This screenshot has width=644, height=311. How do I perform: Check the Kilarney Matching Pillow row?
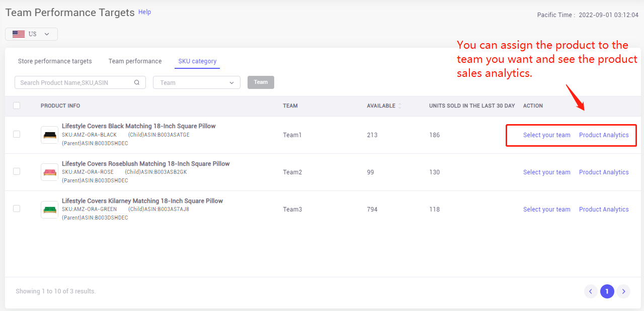pyautogui.click(x=17, y=209)
